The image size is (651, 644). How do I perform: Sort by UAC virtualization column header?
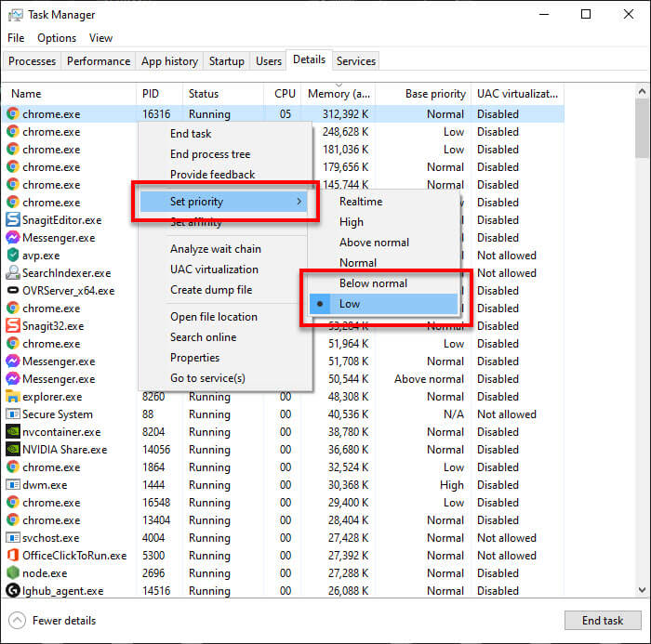click(x=517, y=94)
